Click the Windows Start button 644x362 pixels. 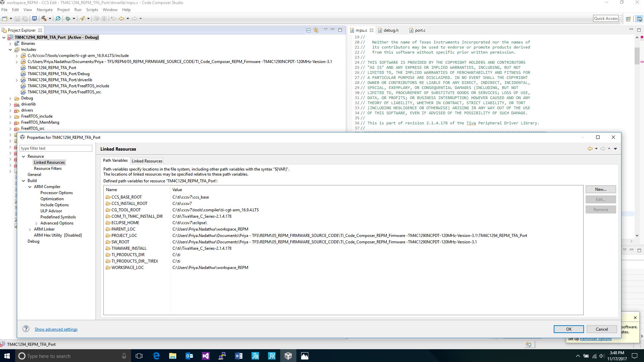click(x=7, y=356)
